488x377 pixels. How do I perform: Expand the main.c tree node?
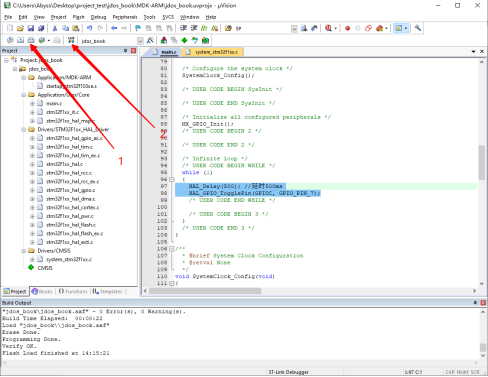pyautogui.click(x=32, y=103)
